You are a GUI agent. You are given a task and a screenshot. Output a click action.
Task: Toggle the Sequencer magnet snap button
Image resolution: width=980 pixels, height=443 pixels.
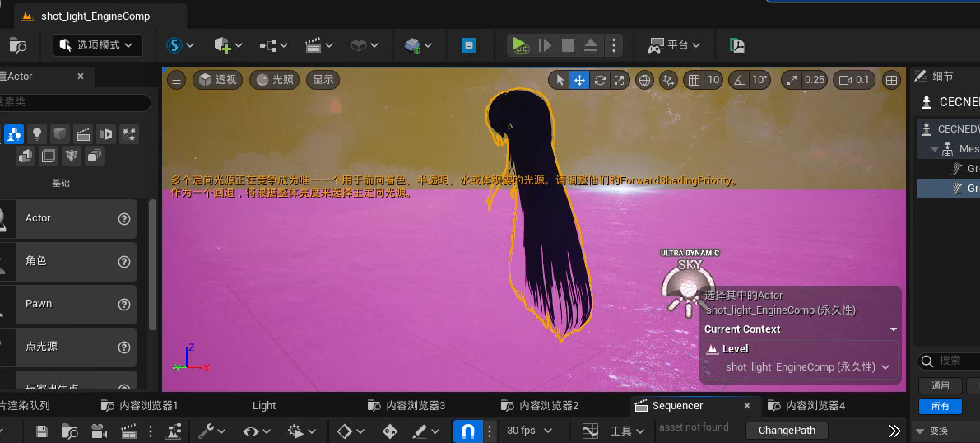467,431
